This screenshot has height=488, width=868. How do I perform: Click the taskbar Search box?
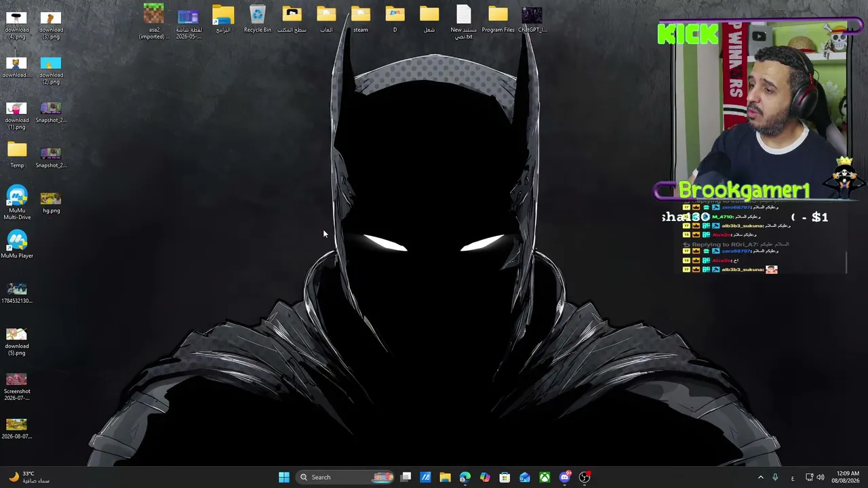pyautogui.click(x=346, y=477)
